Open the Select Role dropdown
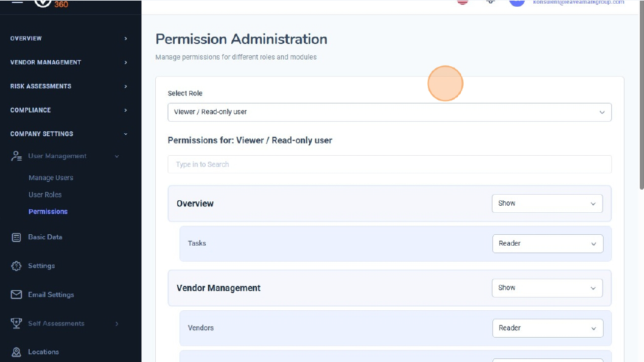 coord(390,112)
